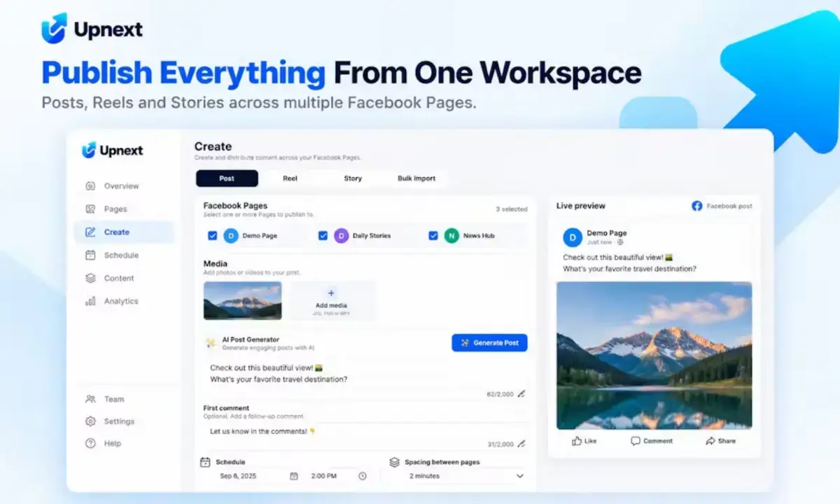Click the Daily Stories purple avatar
This screenshot has height=504, width=840.
341,236
